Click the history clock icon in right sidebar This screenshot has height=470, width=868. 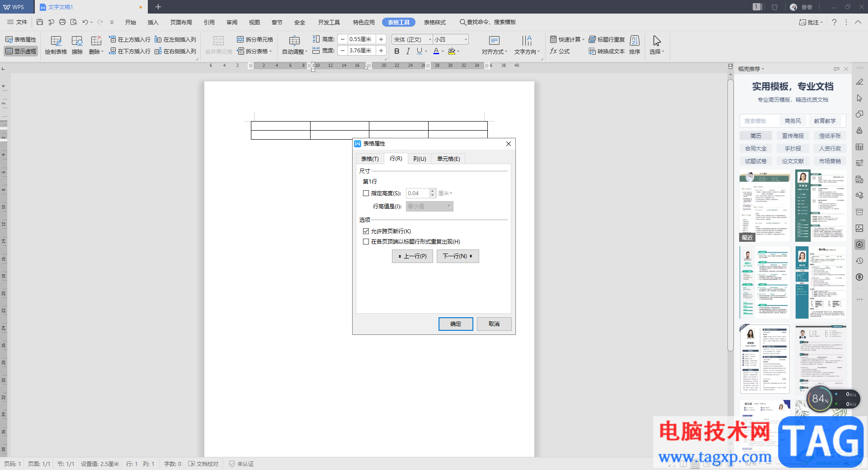pos(859,261)
